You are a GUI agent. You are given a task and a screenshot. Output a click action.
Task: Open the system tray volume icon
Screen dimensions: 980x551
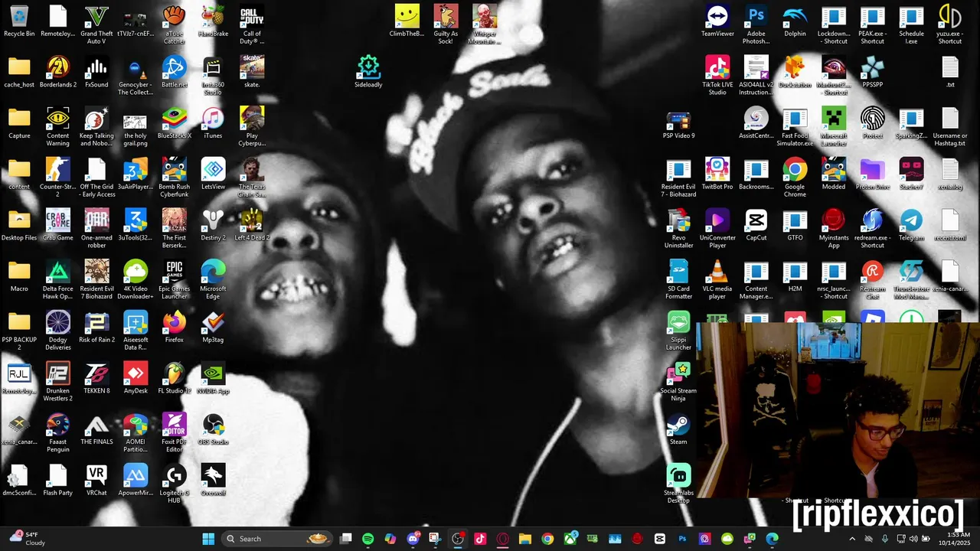tap(913, 539)
